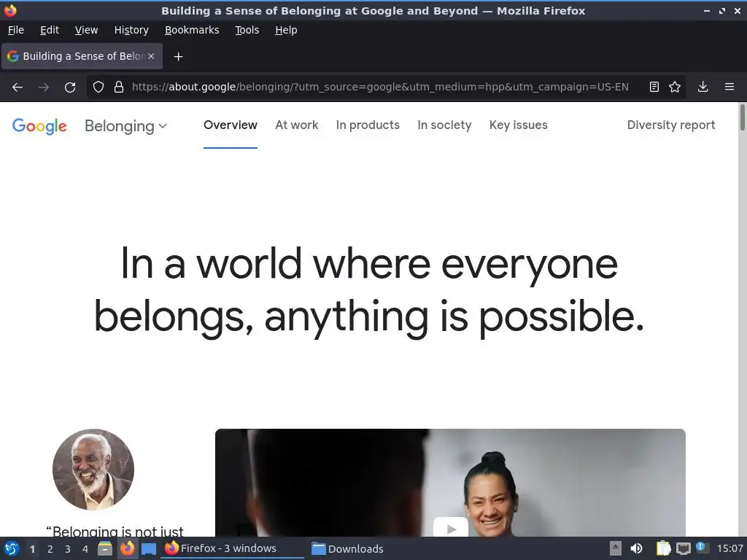Image resolution: width=747 pixels, height=560 pixels.
Task: Launch Firefox from taskbar quick launcher
Action: pos(127,548)
